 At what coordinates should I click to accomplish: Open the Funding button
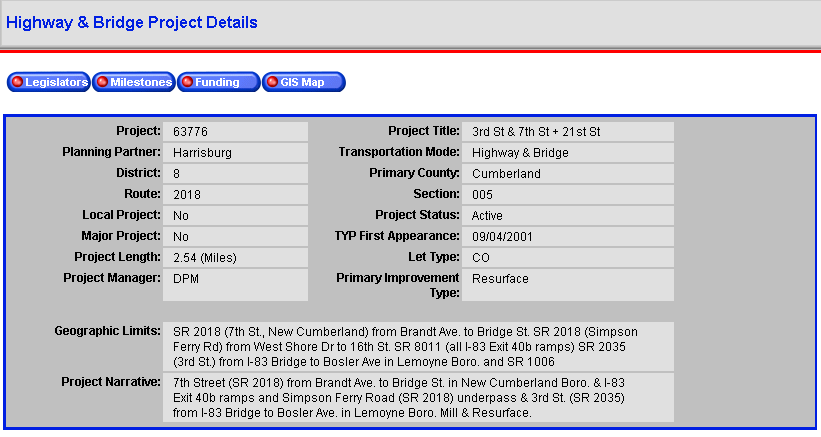click(218, 82)
